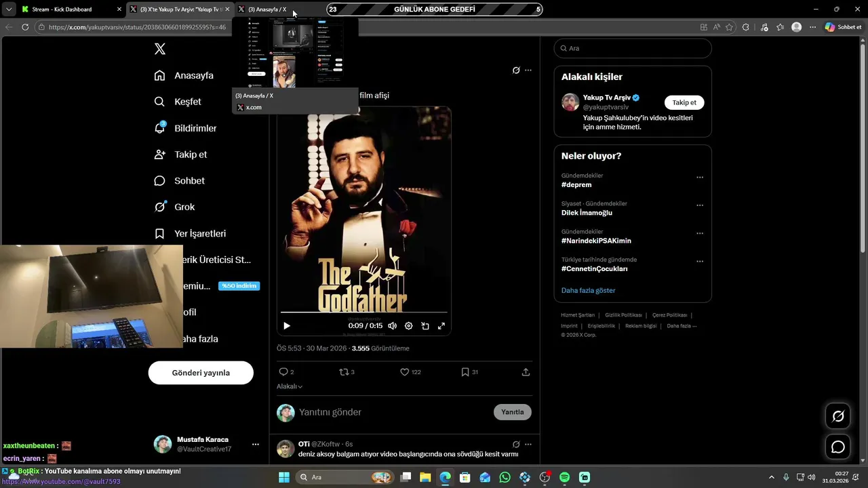This screenshot has width=868, height=488.
Task: Share the post via share icon
Action: pos(526,372)
